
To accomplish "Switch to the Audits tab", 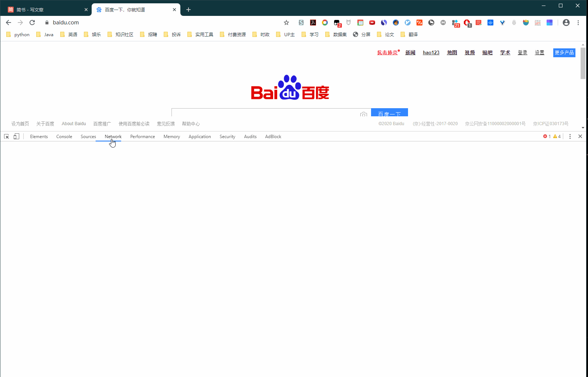I will click(x=250, y=137).
